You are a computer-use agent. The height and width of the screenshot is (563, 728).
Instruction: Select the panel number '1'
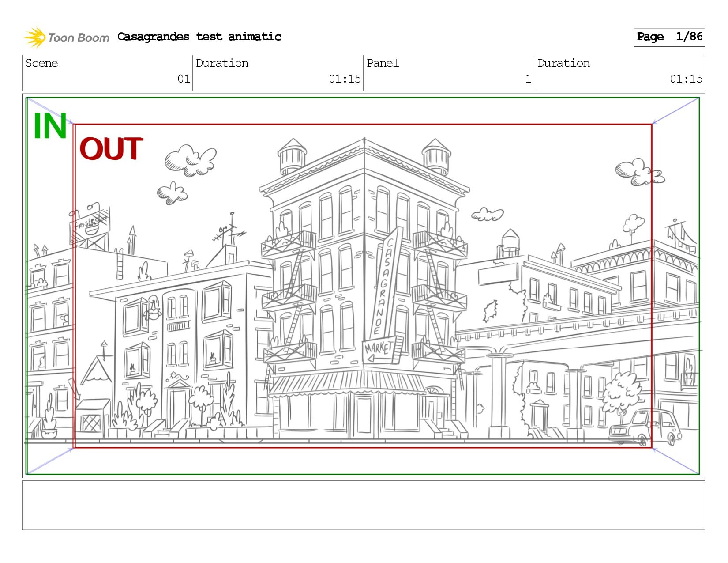coord(528,79)
